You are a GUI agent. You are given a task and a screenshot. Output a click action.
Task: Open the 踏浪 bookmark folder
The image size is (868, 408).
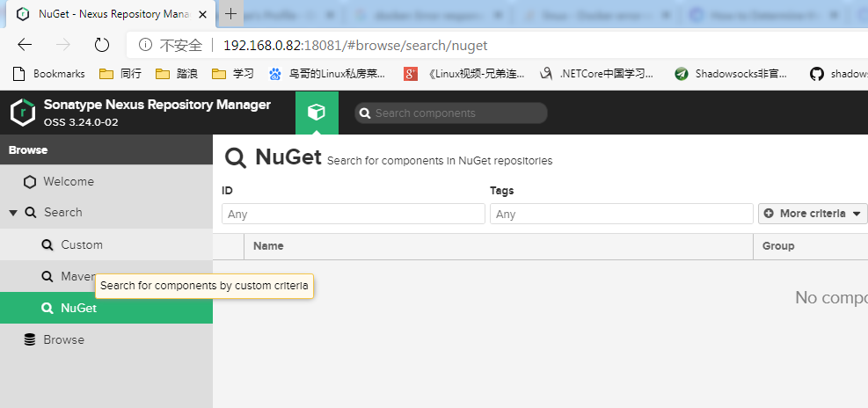tap(177, 74)
